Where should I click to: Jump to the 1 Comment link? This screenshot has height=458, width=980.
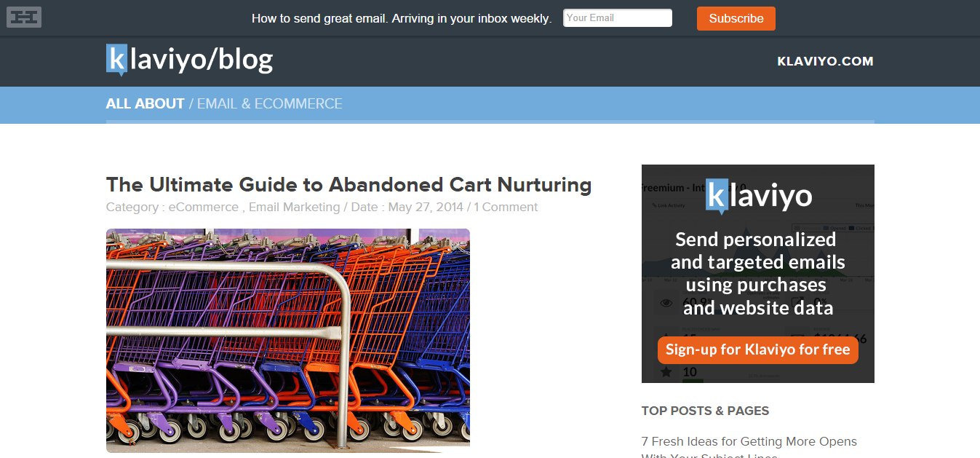tap(506, 207)
